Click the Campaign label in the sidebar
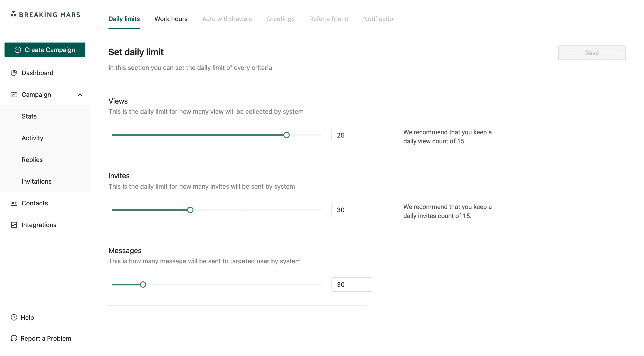 click(x=36, y=95)
